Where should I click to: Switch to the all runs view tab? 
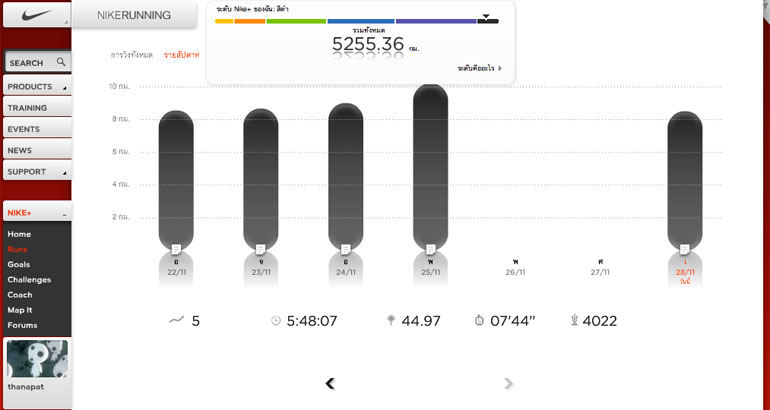(131, 55)
